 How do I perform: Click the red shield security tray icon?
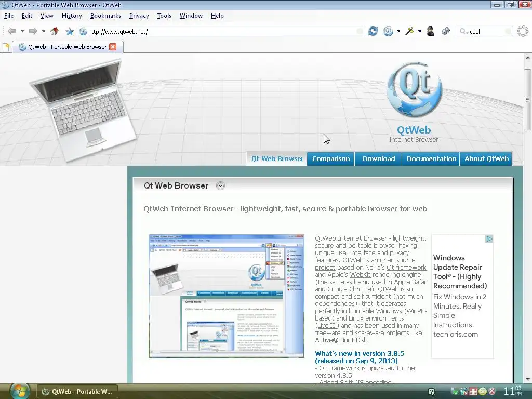(x=491, y=392)
